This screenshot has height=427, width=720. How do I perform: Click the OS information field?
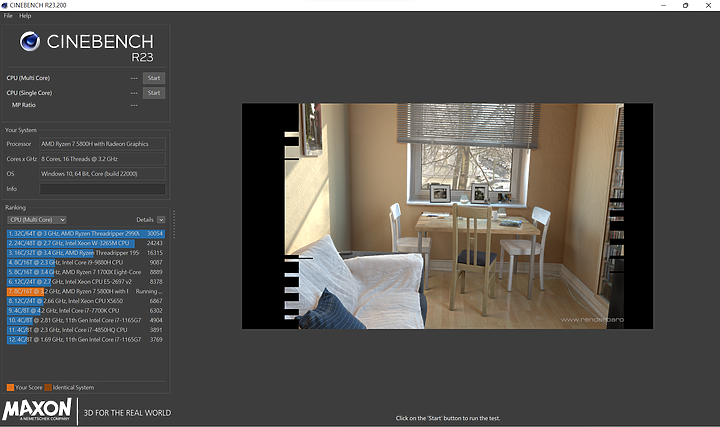pos(102,174)
